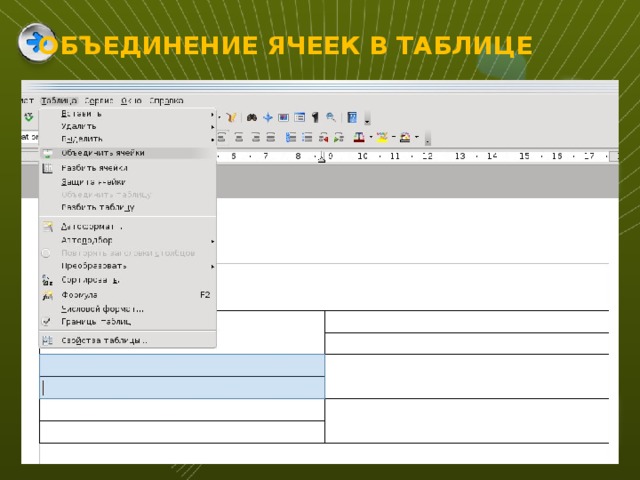The image size is (640, 480).
Task: Click first highlighted blue table cell
Action: click(182, 365)
